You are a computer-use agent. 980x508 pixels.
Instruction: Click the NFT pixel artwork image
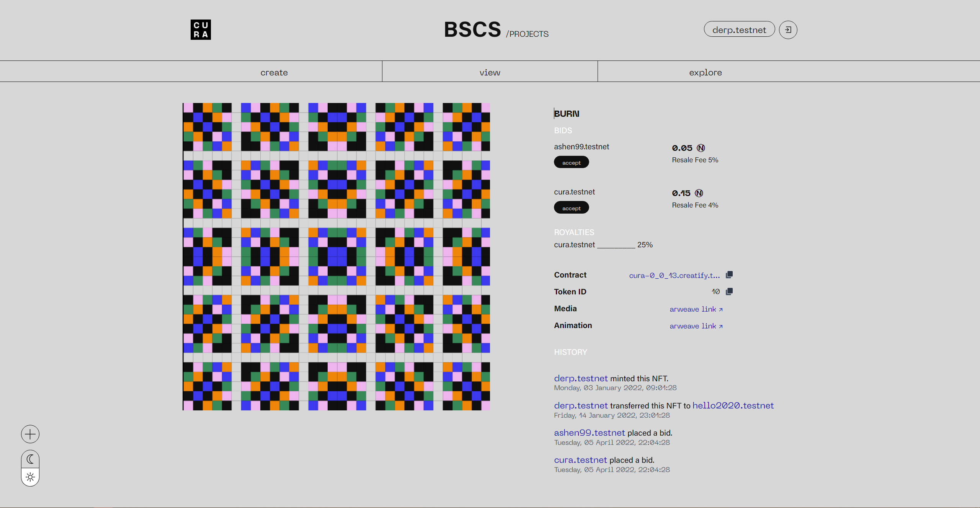pyautogui.click(x=336, y=256)
